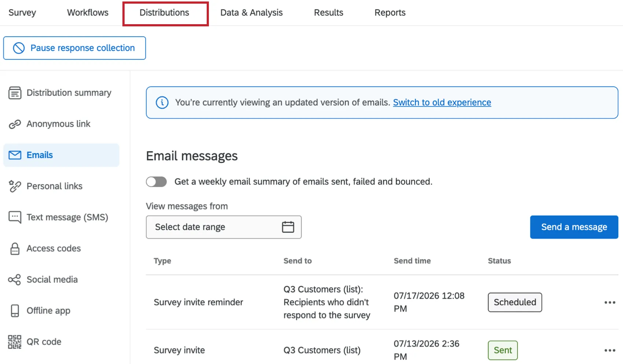Viewport: 623px width, 364px height.
Task: Click the Access codes lock icon
Action: tap(15, 249)
